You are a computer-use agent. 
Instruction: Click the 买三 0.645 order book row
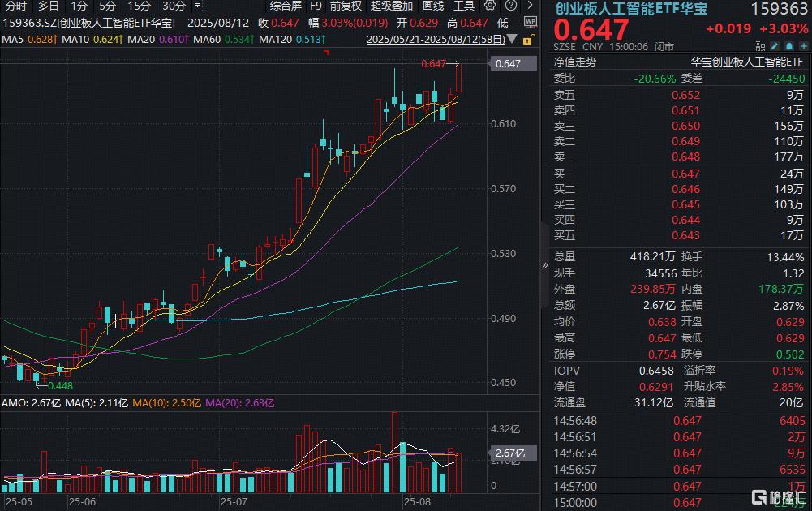[x=679, y=204]
